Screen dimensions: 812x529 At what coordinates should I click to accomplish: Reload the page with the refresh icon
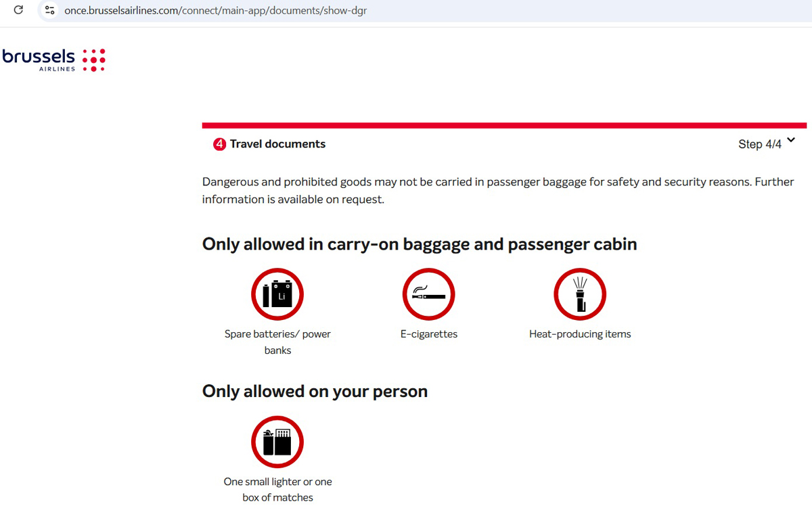(x=18, y=10)
